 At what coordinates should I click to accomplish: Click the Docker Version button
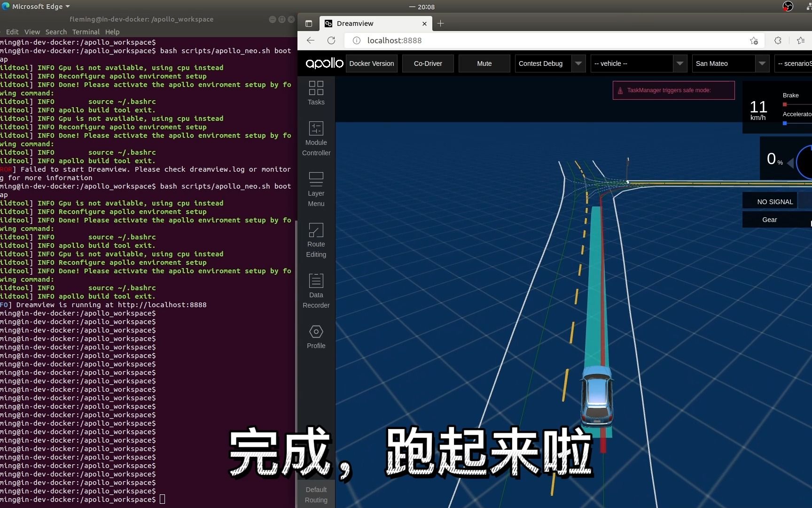[x=372, y=63]
